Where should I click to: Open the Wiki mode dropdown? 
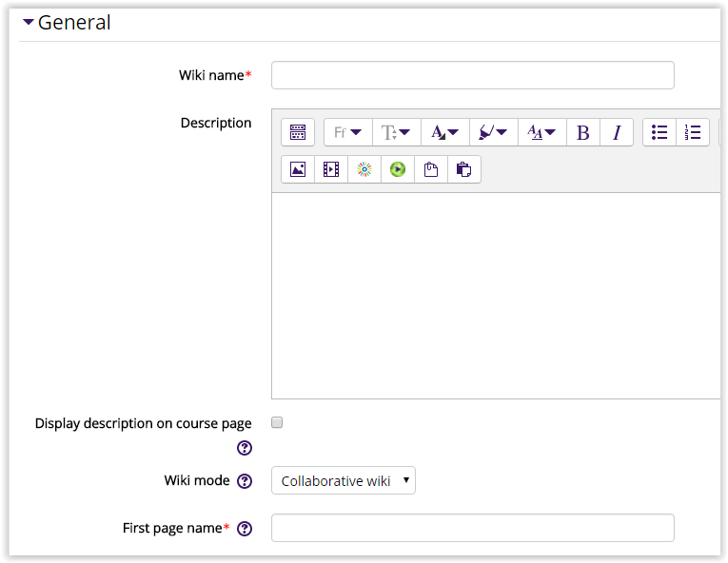(344, 480)
